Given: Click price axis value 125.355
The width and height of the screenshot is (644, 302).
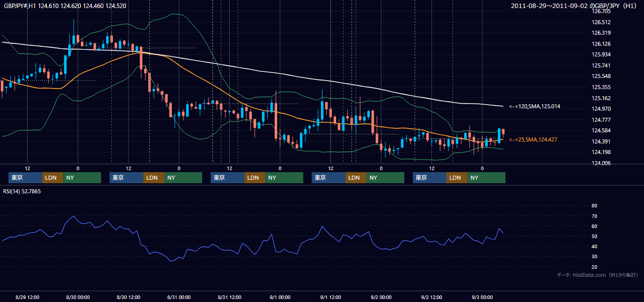Looking at the screenshot, I should click(601, 87).
